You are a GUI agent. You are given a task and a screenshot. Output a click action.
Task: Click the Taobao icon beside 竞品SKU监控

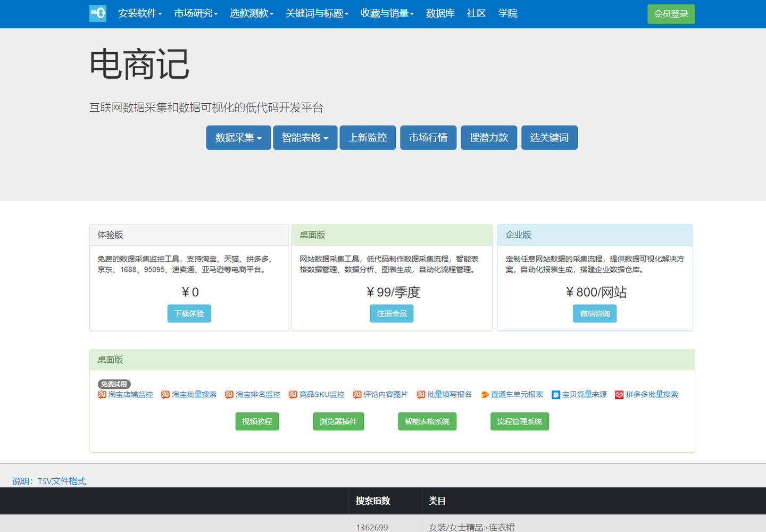(293, 394)
